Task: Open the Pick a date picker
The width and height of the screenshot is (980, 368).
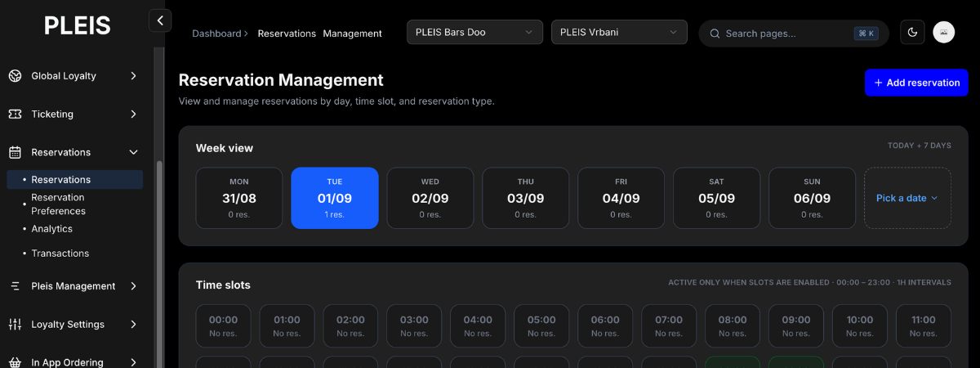Action: (x=907, y=198)
